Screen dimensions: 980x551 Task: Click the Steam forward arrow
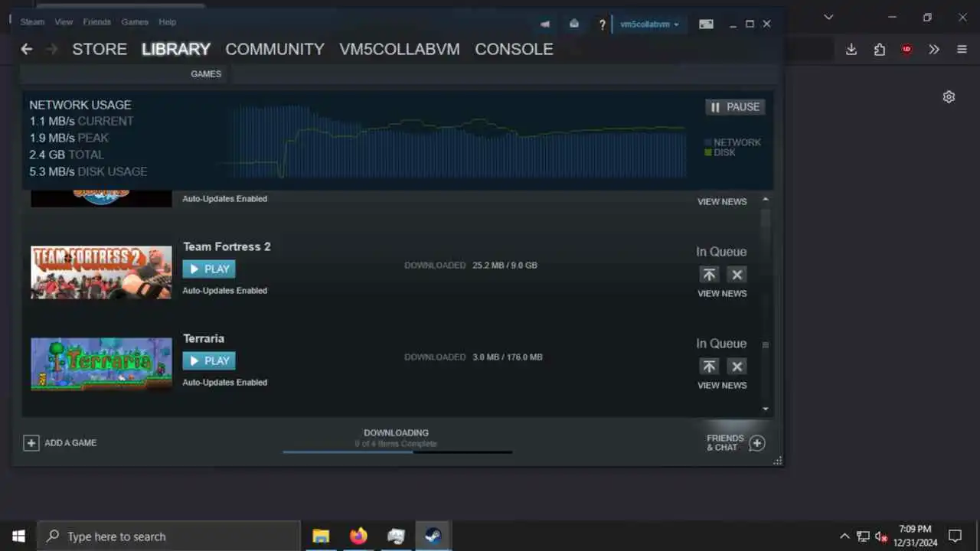(x=51, y=49)
